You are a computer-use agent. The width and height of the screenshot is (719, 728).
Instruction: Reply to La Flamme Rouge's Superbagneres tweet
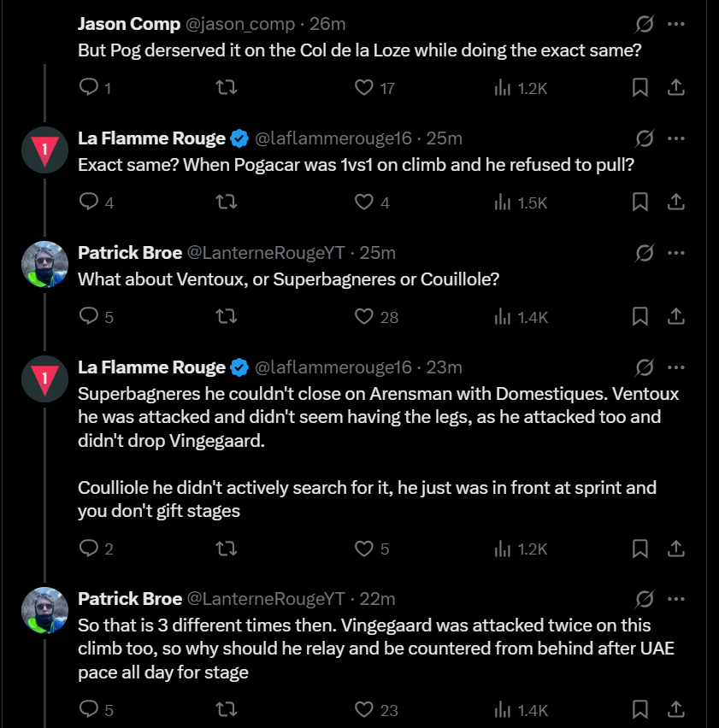pyautogui.click(x=89, y=549)
